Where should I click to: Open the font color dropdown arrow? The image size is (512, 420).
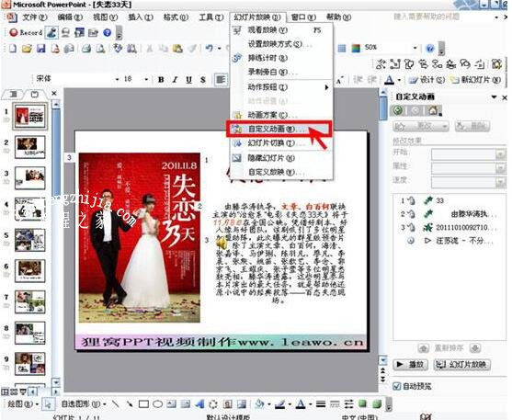point(399,80)
